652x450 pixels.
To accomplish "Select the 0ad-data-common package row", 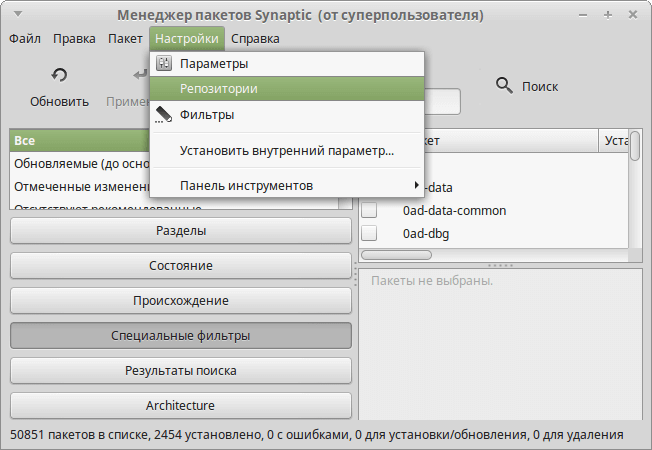I will pos(494,210).
